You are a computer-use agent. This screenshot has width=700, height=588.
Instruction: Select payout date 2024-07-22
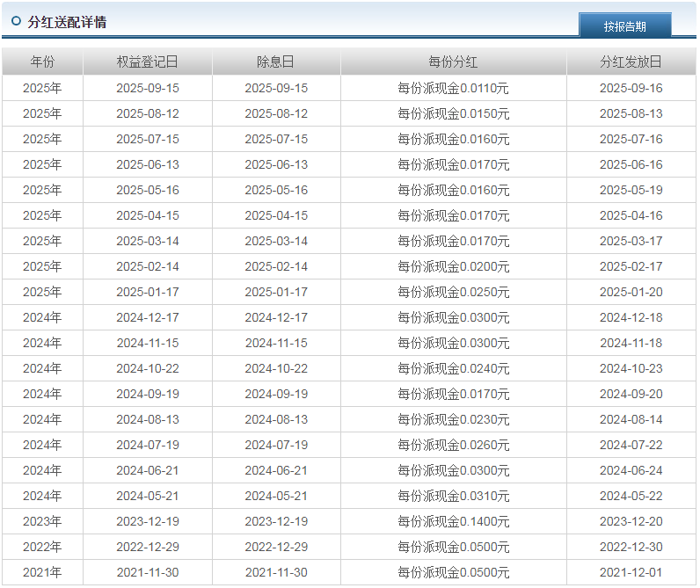(x=631, y=445)
